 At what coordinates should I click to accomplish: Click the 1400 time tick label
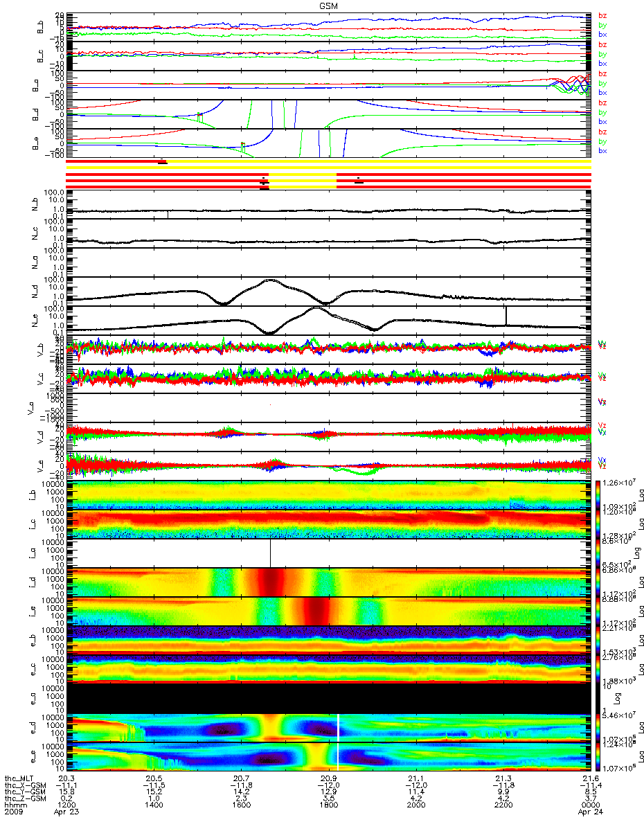(x=154, y=805)
